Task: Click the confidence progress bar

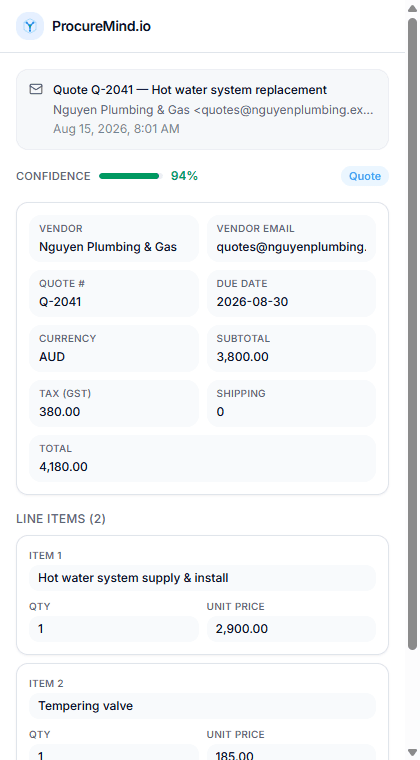Action: (131, 176)
